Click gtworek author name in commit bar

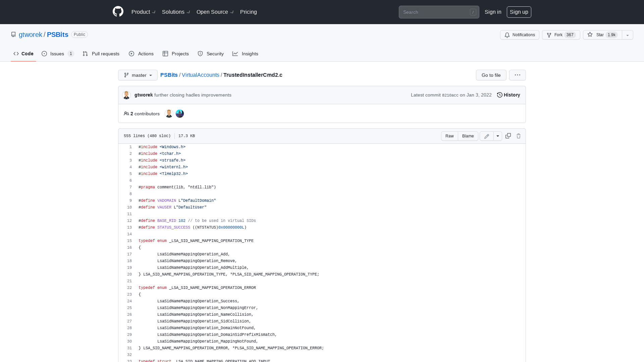click(144, 95)
